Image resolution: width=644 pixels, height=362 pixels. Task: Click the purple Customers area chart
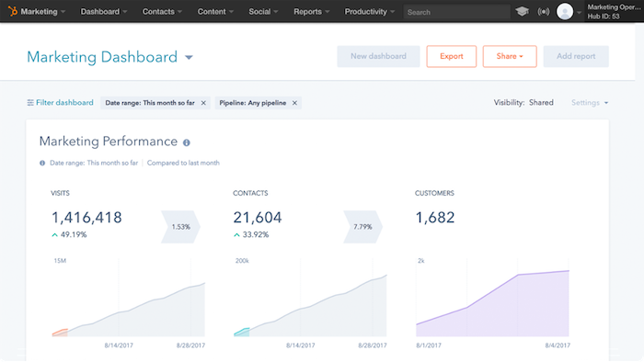pyautogui.click(x=492, y=303)
